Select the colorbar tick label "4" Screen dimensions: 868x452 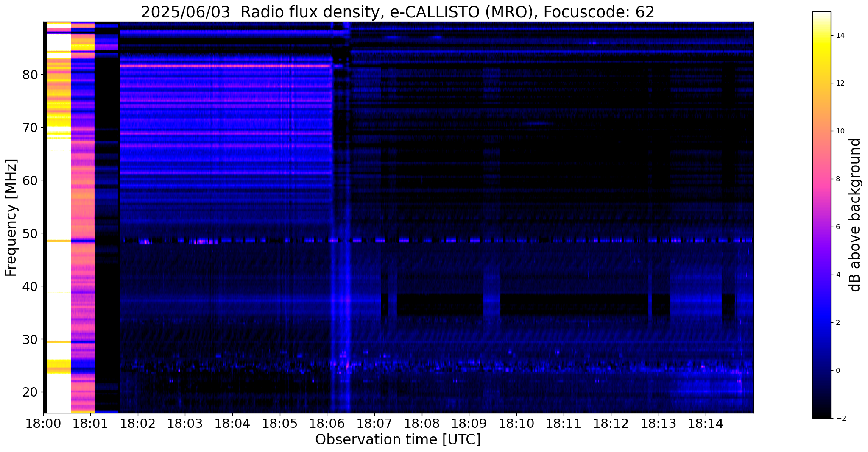(837, 275)
